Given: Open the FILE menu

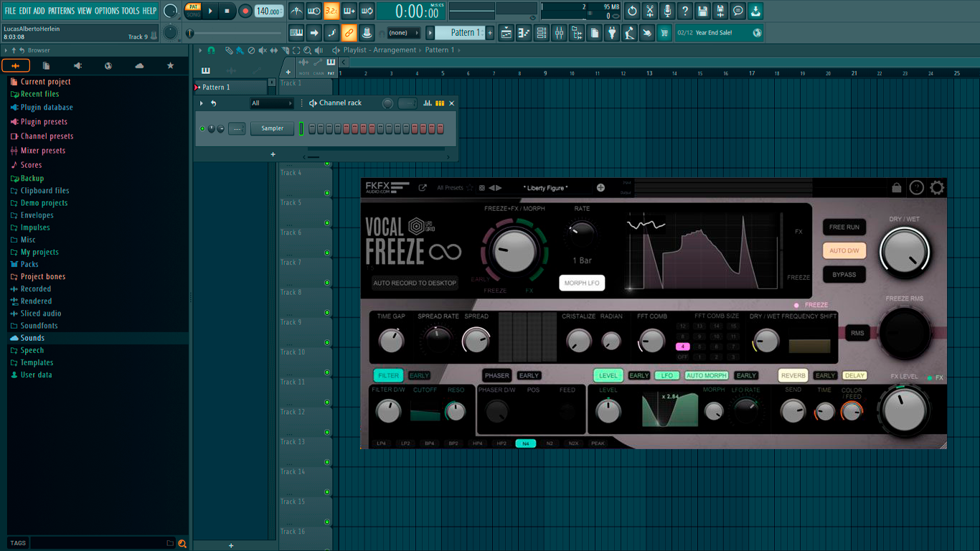Looking at the screenshot, I should [10, 11].
